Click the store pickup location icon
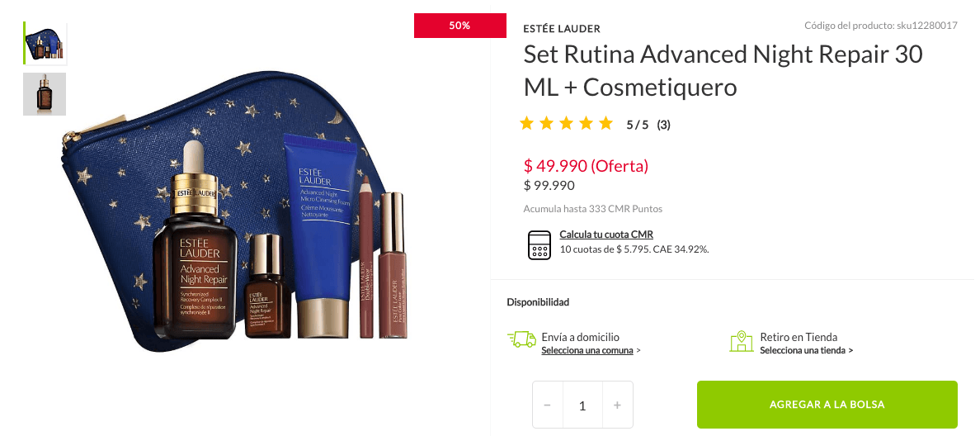The width and height of the screenshot is (980, 436). pos(742,341)
